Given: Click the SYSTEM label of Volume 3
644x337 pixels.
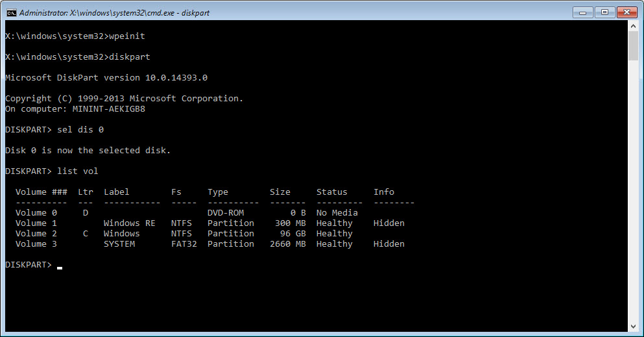Looking at the screenshot, I should (x=119, y=244).
